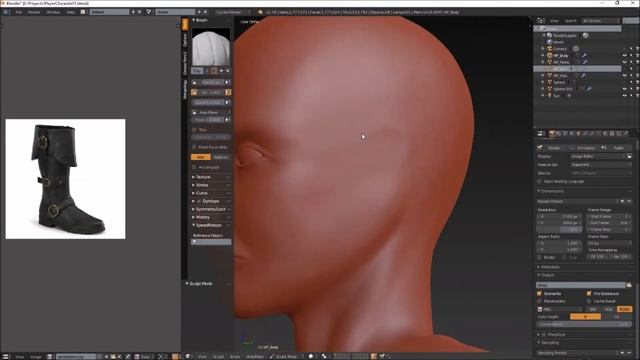Open the Feature Set dropdown
This screenshot has width=640, height=360.
point(600,164)
